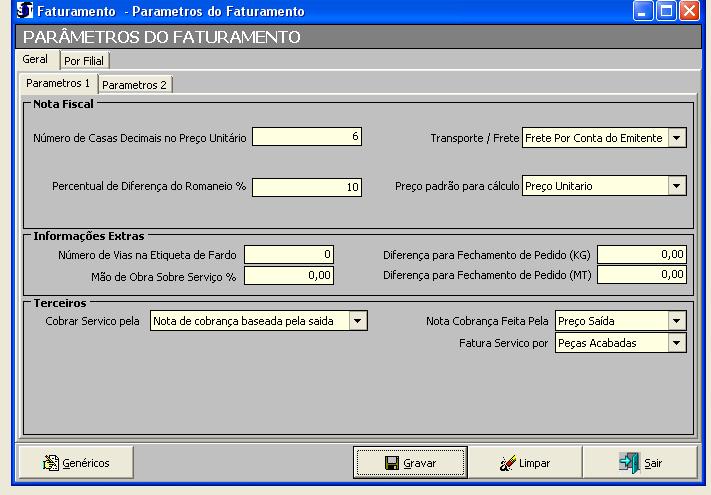Image resolution: width=711 pixels, height=495 pixels.
Task: Focus the Número de Vias na Etiqueta field
Action: coord(288,255)
